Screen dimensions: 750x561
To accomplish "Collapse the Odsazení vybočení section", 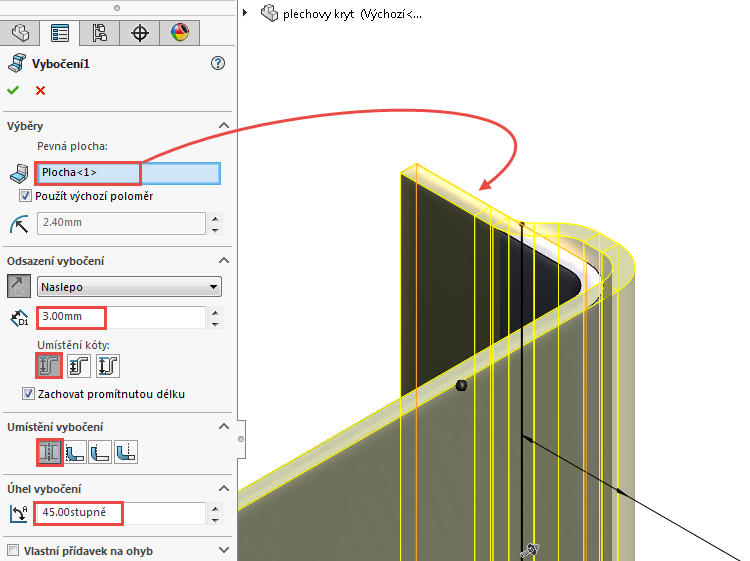I will (x=223, y=261).
